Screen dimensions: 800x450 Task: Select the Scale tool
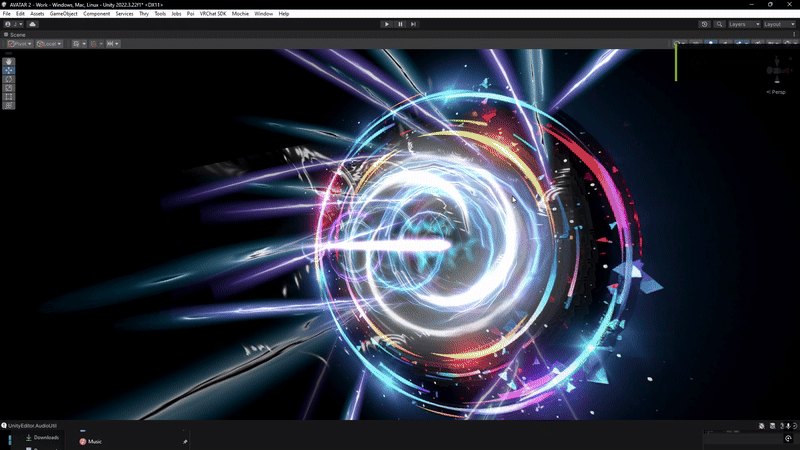coord(9,88)
